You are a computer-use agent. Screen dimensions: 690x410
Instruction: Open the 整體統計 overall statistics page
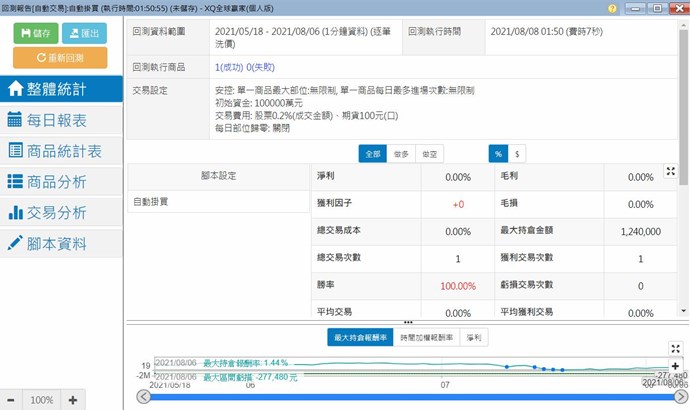pos(61,87)
